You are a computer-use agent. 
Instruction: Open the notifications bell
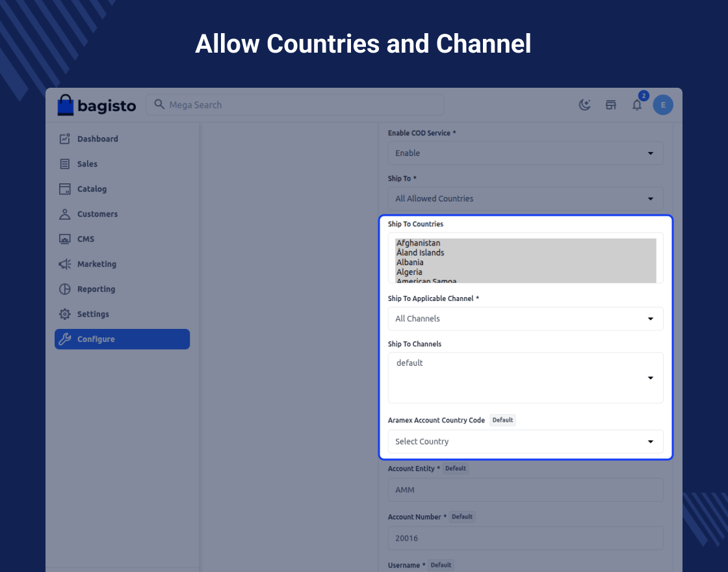click(637, 105)
